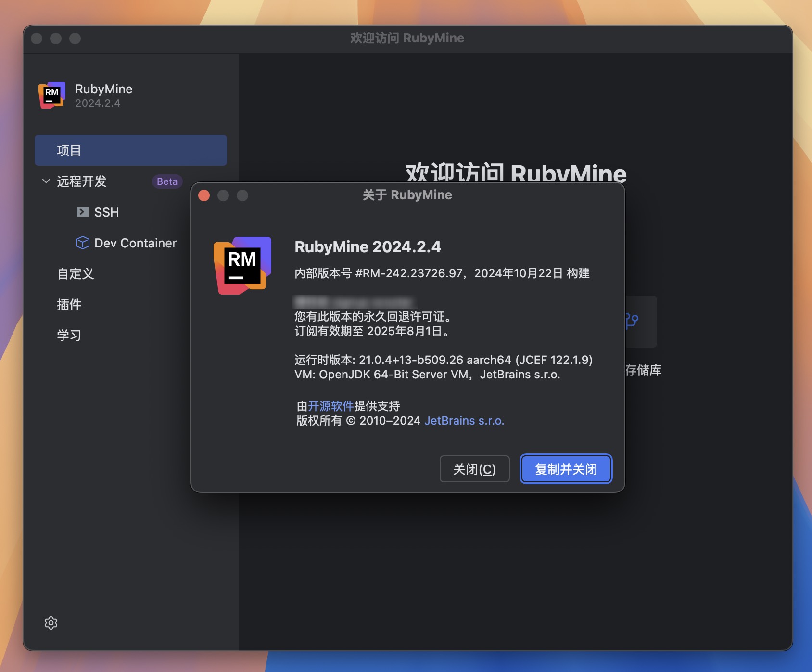Open the 远程开发 section

82,181
